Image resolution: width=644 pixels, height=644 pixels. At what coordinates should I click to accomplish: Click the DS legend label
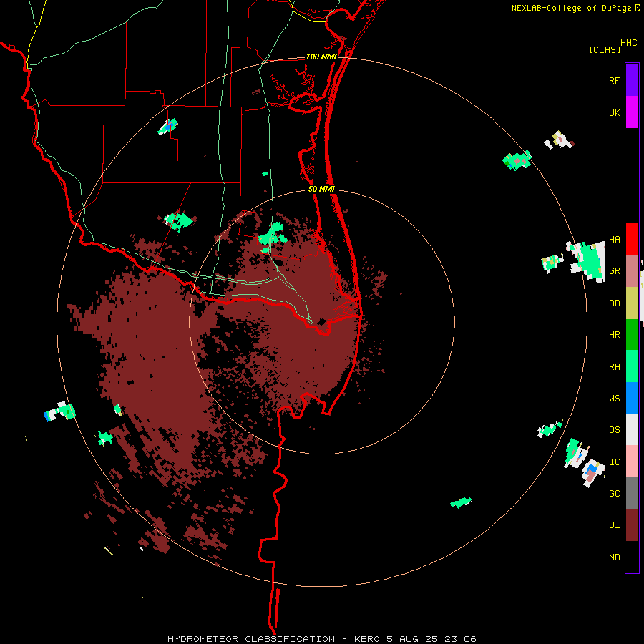click(614, 429)
